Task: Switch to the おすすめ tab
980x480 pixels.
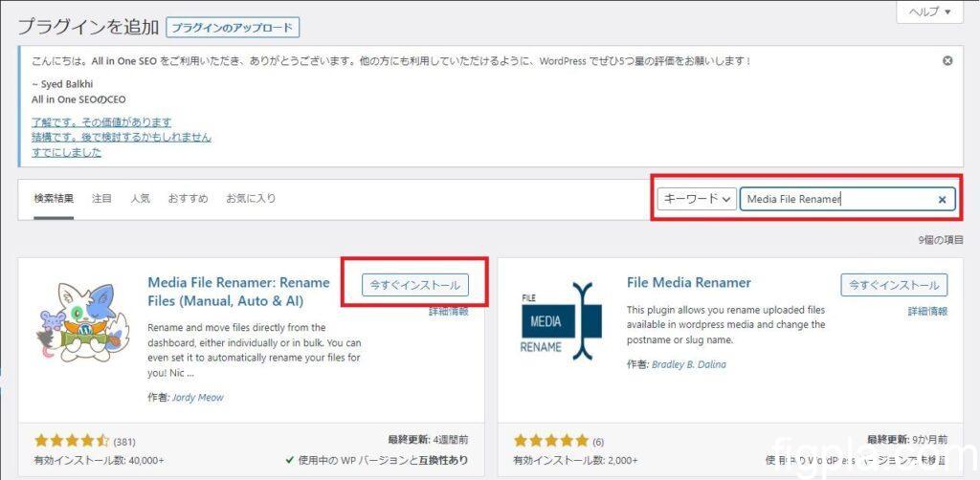Action: 188,199
